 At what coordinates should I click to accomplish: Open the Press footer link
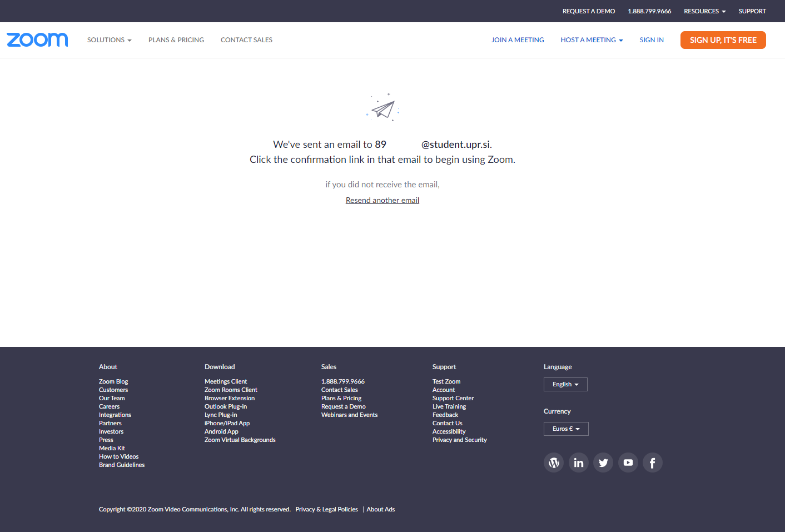pyautogui.click(x=106, y=440)
